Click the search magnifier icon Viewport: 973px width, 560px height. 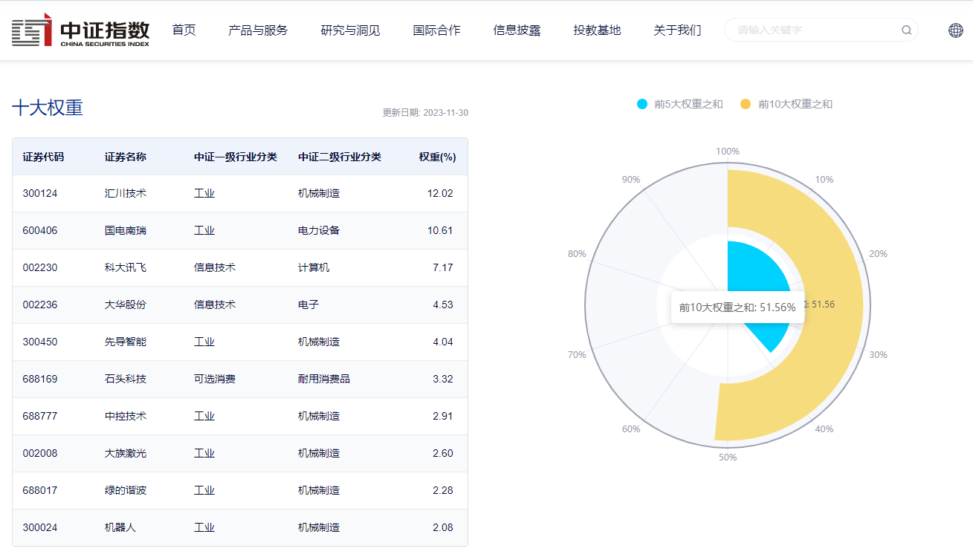[906, 30]
